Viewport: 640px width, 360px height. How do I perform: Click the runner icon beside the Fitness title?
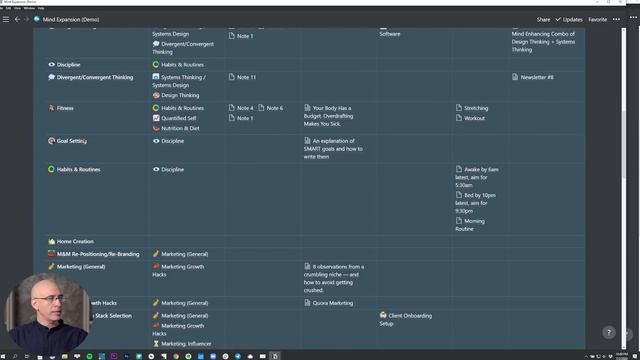coord(51,108)
